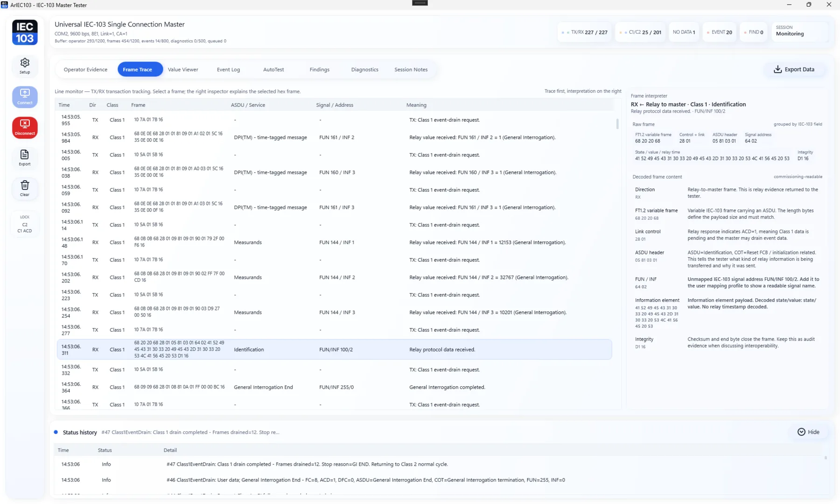Click the Signal / Address column header

(335, 105)
